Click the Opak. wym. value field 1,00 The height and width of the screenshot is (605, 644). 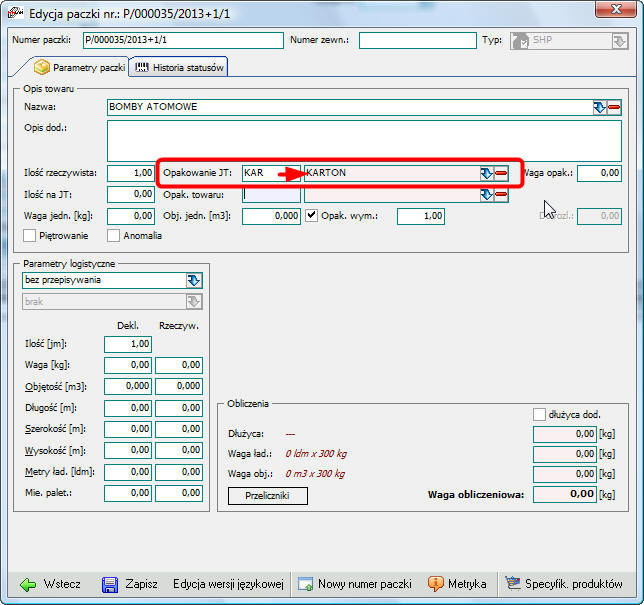click(x=421, y=216)
